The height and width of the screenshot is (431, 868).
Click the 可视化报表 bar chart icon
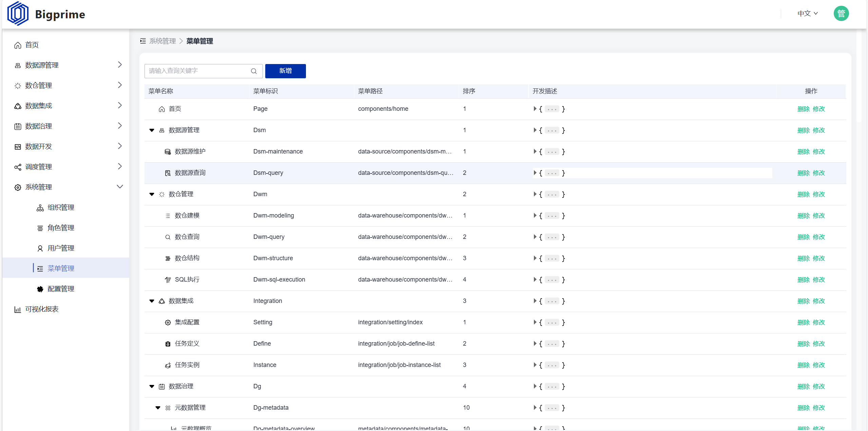click(18, 309)
